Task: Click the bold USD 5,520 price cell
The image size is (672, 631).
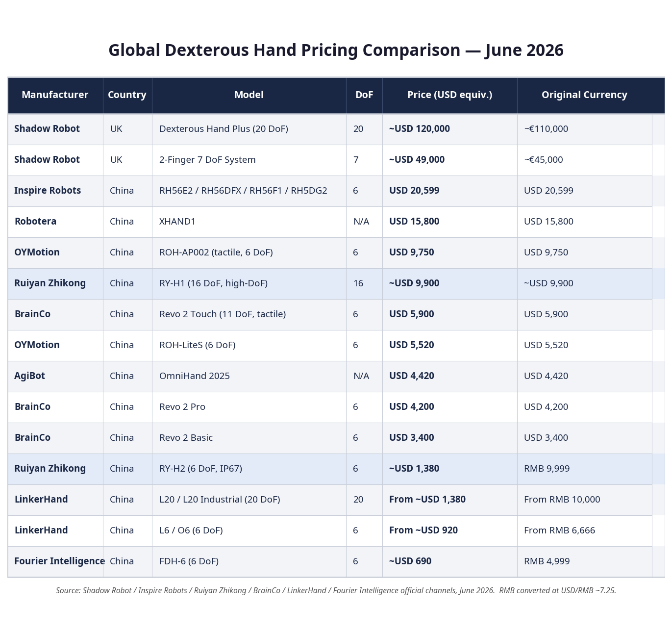Action: [x=449, y=345]
